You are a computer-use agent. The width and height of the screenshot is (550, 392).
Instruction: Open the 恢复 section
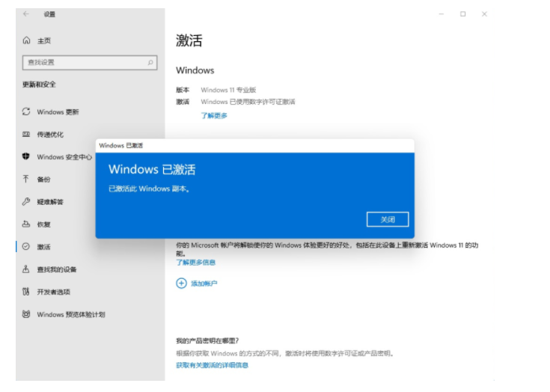[44, 224]
